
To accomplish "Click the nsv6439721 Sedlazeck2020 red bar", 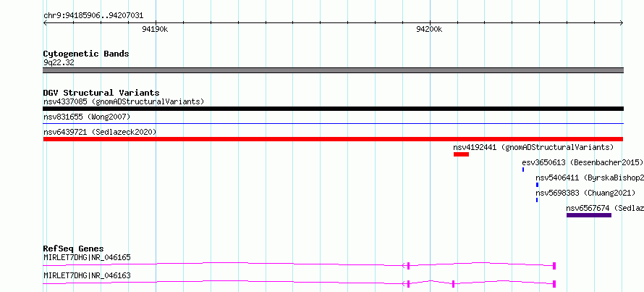I will point(333,139).
